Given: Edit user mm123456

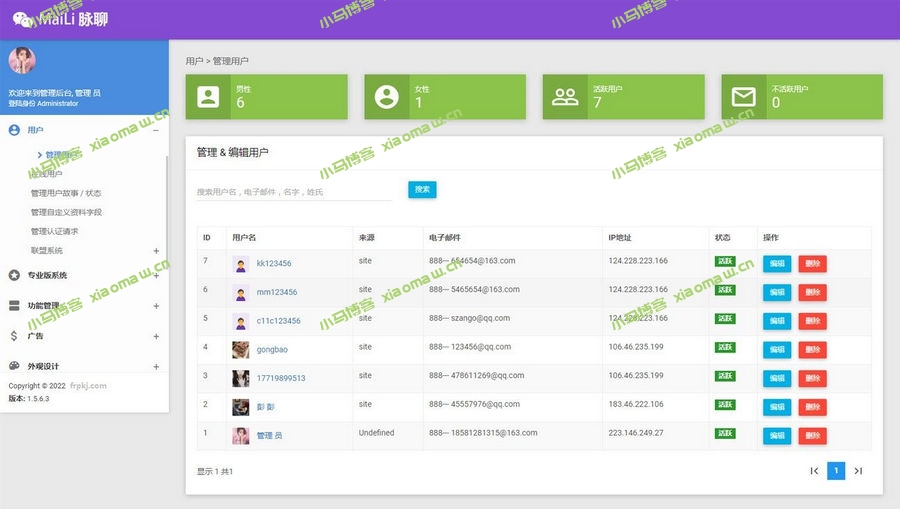Looking at the screenshot, I should tap(777, 292).
